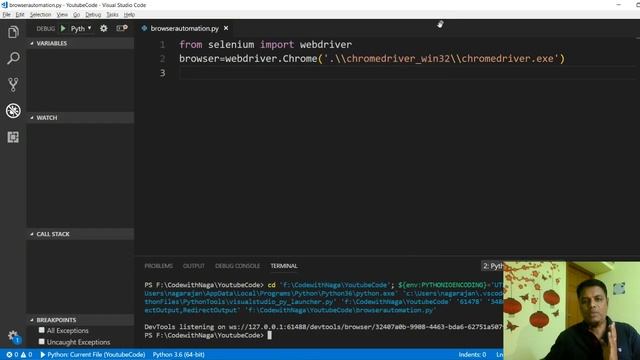Click the warnings count in the status bar

[x=27, y=355]
